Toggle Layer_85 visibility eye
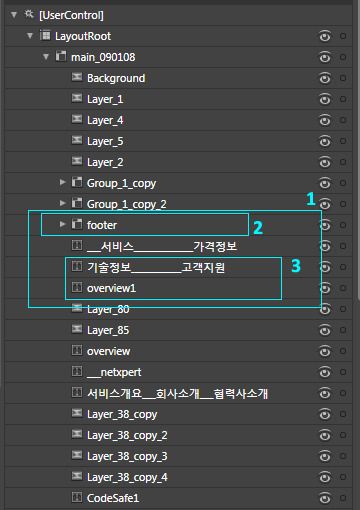Image resolution: width=360 pixels, height=510 pixels. coord(325,330)
